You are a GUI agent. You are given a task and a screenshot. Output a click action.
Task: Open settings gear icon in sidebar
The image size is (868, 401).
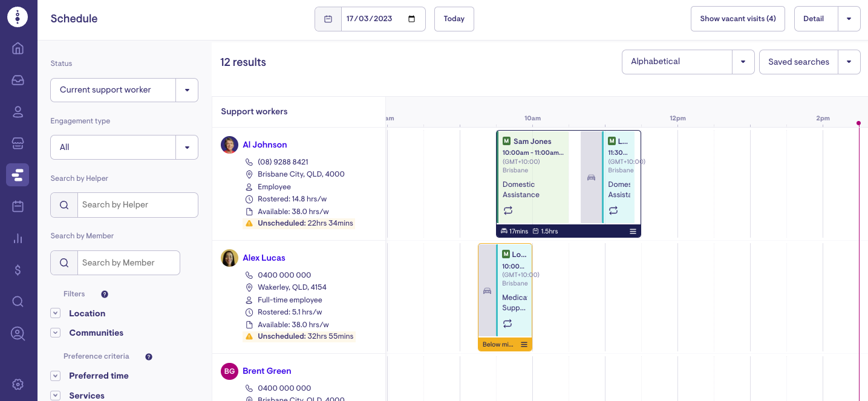pyautogui.click(x=18, y=384)
